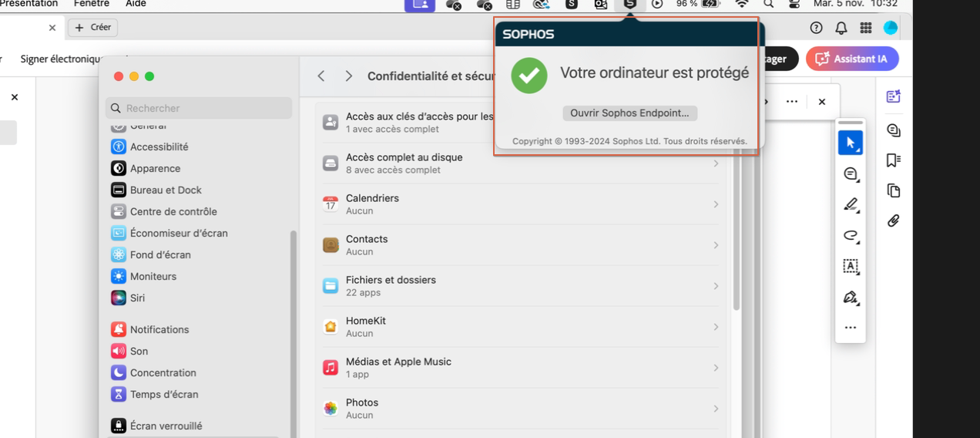Expand the HomeKit row chevron

[716, 327]
